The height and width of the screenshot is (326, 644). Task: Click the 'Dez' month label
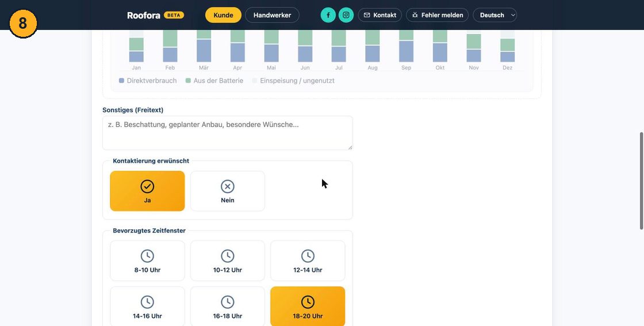(508, 68)
